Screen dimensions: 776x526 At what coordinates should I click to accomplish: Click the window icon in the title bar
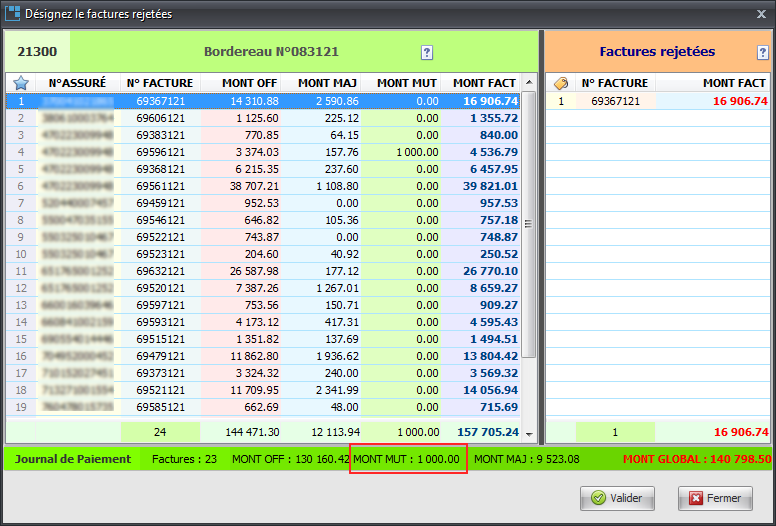tap(13, 13)
